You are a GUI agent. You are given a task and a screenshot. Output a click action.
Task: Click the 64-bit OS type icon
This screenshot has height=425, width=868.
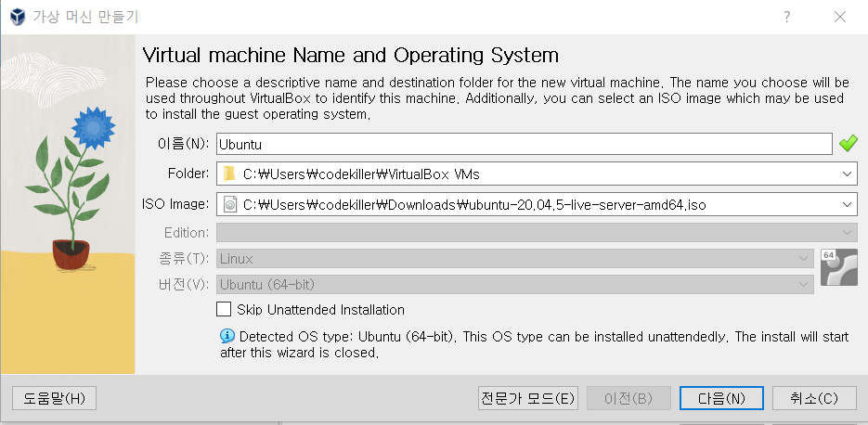[x=838, y=267]
